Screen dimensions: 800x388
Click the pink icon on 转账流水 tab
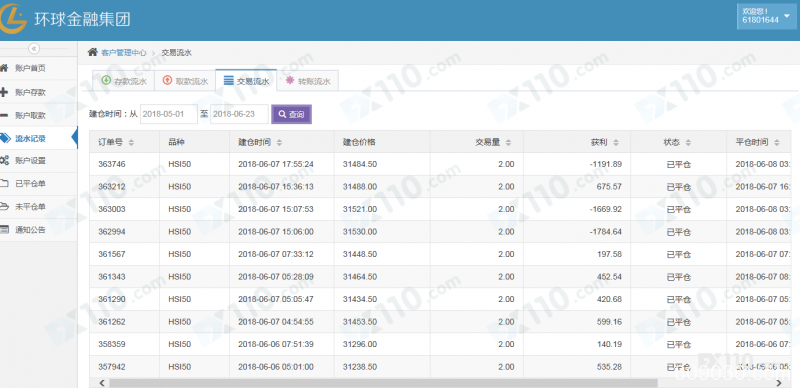(x=290, y=80)
